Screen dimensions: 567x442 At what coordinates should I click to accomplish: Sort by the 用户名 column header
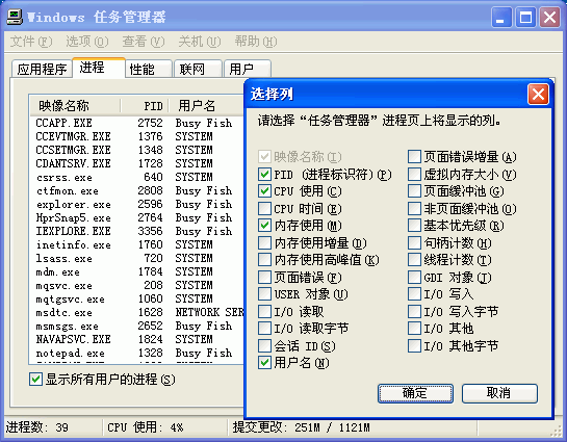coord(207,106)
